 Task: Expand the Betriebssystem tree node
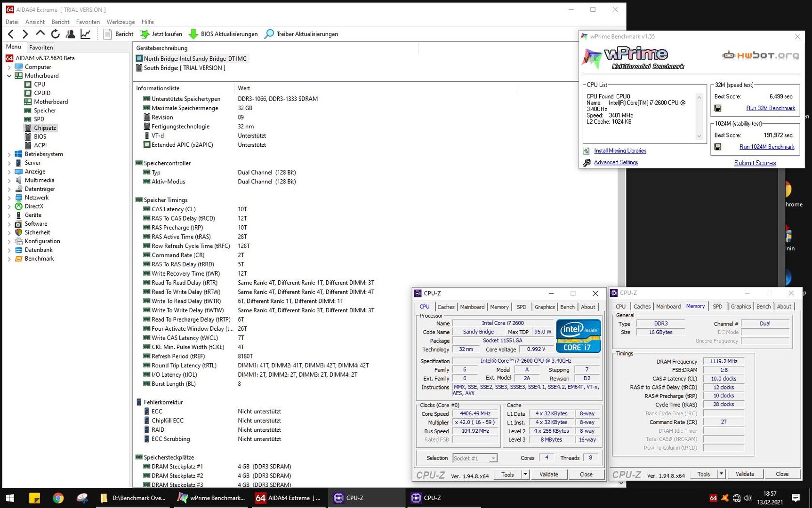(9, 154)
